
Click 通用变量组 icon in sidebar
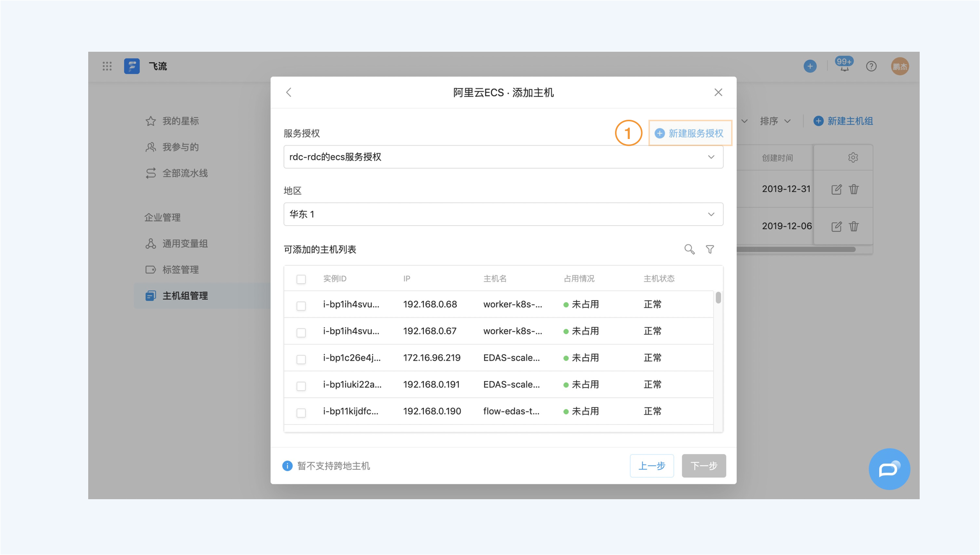151,244
